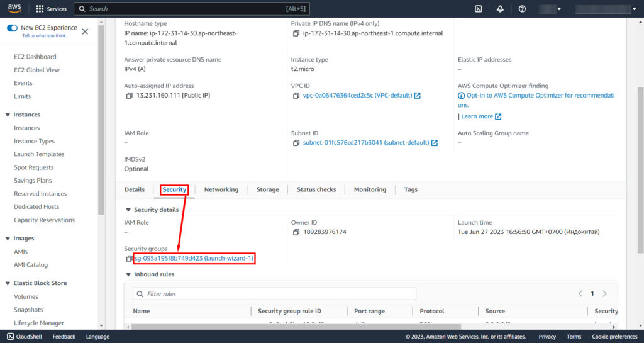Click Tell us what you think link
Viewport: 644px width, 343px height.
tap(44, 36)
